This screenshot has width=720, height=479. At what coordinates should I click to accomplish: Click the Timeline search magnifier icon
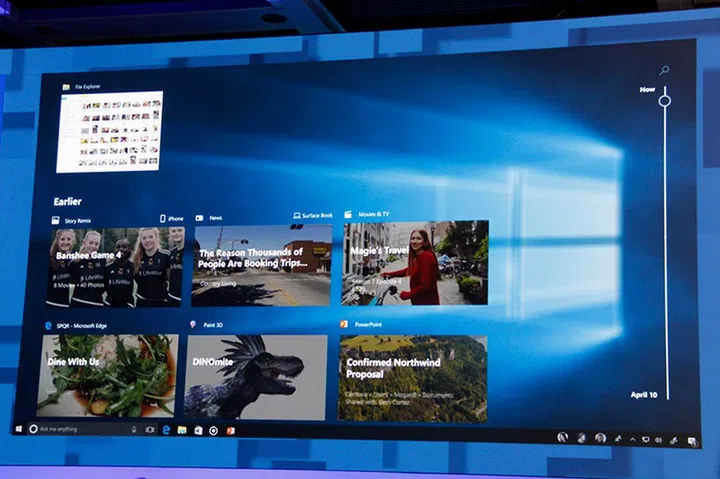pyautogui.click(x=664, y=71)
